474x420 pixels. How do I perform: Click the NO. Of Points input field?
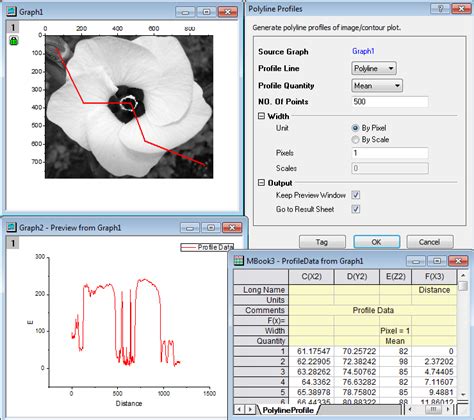390,102
